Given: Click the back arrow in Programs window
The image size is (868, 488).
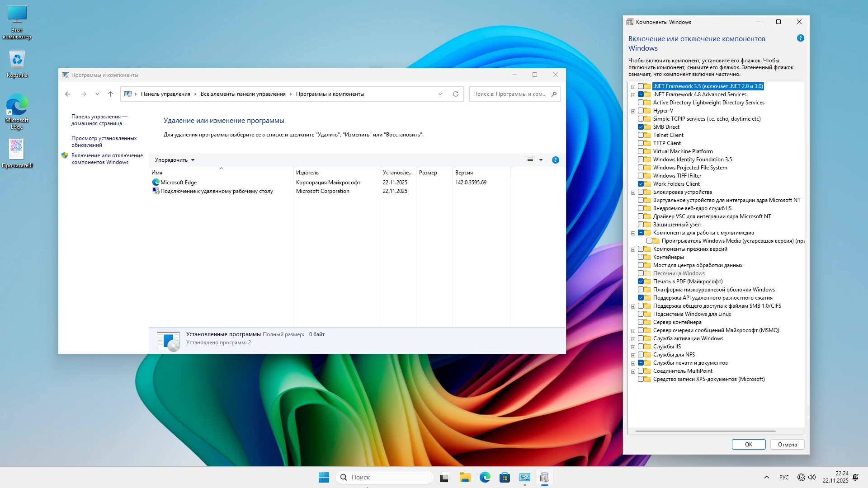Looking at the screenshot, I should pos(68,94).
